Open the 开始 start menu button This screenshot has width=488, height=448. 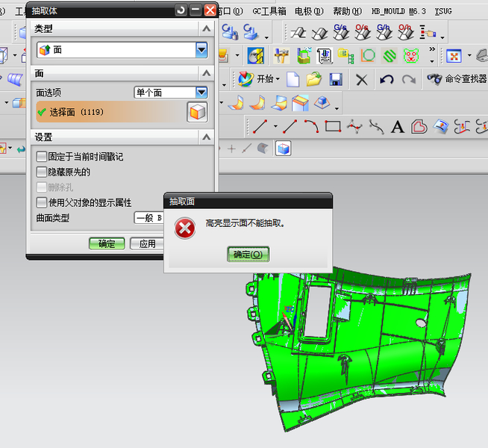coord(259,79)
